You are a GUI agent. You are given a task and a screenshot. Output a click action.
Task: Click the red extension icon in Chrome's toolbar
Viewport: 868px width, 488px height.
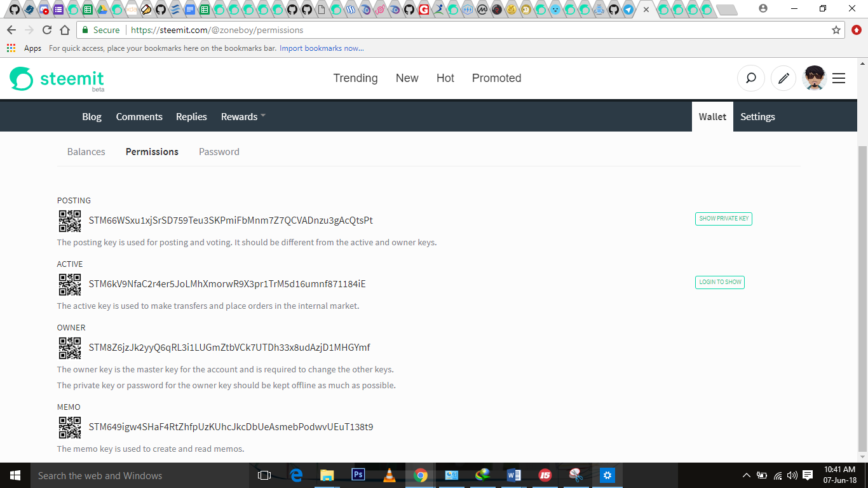[x=856, y=30]
